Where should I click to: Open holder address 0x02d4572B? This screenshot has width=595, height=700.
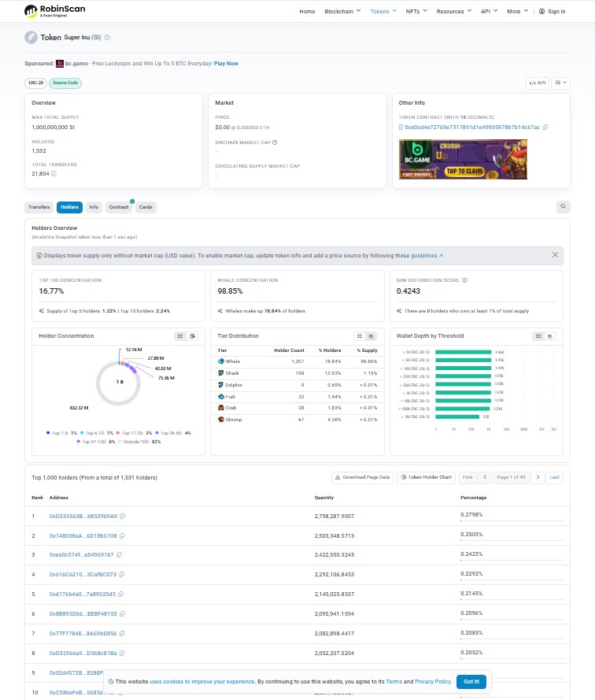[x=76, y=672]
